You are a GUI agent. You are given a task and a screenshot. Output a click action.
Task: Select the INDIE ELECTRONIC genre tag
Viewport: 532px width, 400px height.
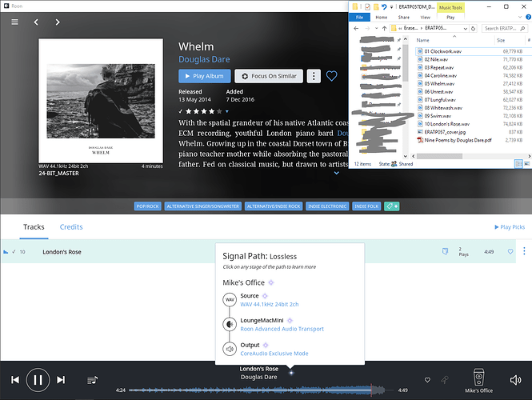tap(327, 206)
